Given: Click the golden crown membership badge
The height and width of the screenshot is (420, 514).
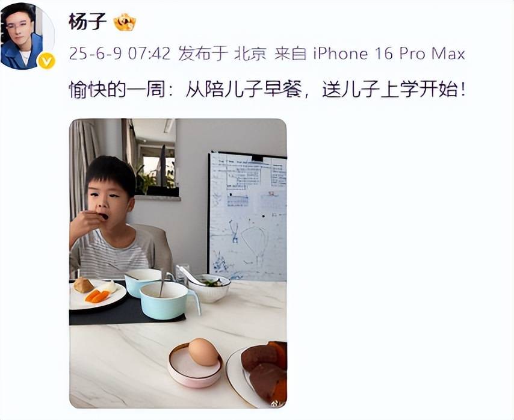Looking at the screenshot, I should click(125, 22).
